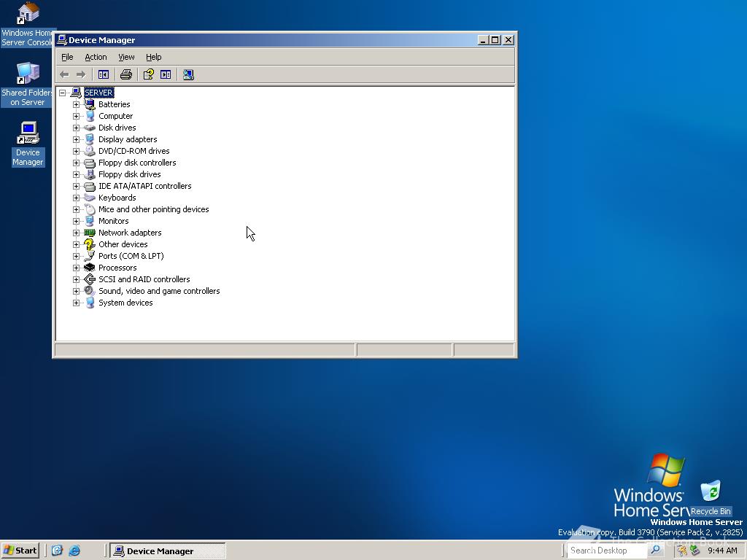747x560 pixels.
Task: Click the Ports (COM & LPT) plug icon
Action: click(x=90, y=256)
